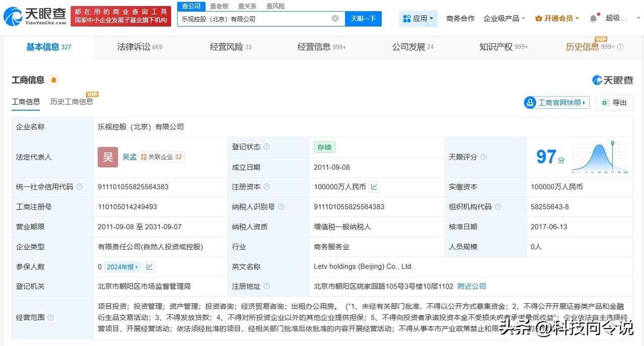Expand the arrow on 工商官网快照
The image size is (644, 346).
(x=584, y=102)
